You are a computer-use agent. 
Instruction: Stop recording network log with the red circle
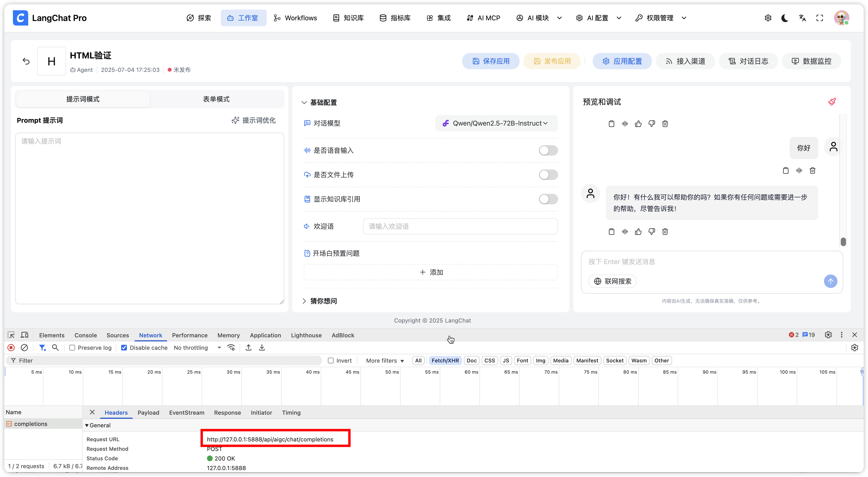click(x=11, y=347)
